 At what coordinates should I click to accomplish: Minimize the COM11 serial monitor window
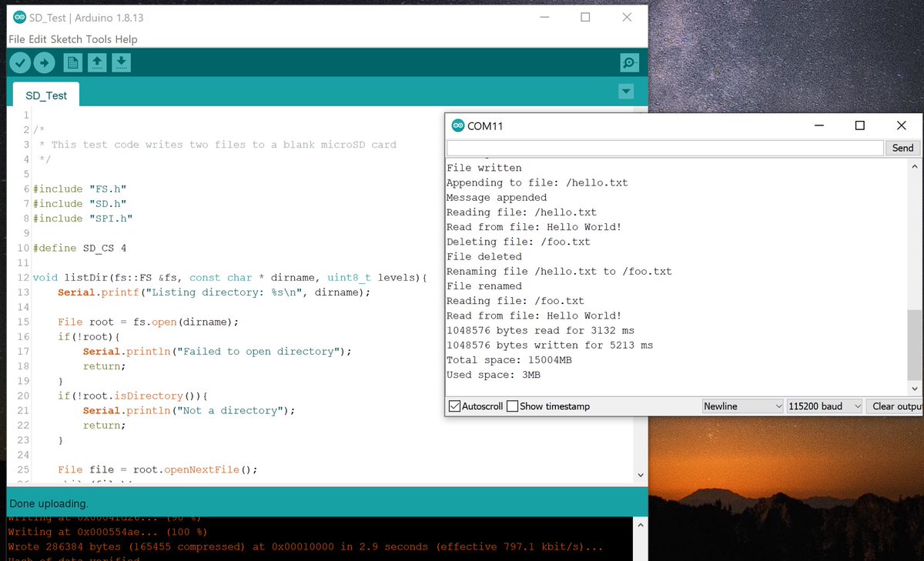click(x=819, y=125)
